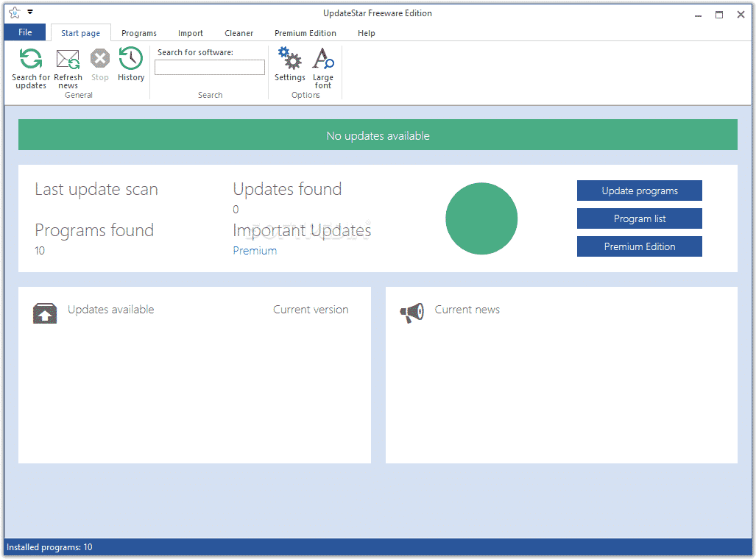Switch to the Programs tab
Image resolution: width=756 pixels, height=559 pixels.
(139, 33)
